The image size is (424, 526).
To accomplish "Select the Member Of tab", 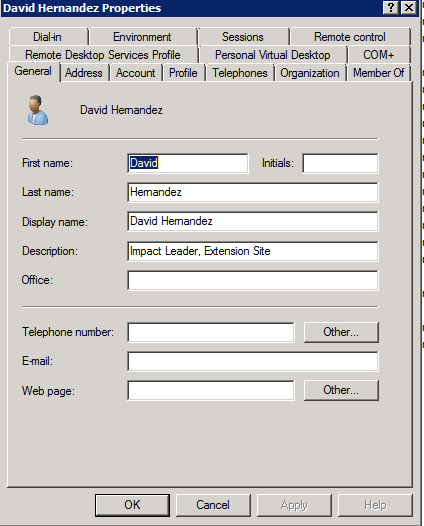I will point(378,73).
